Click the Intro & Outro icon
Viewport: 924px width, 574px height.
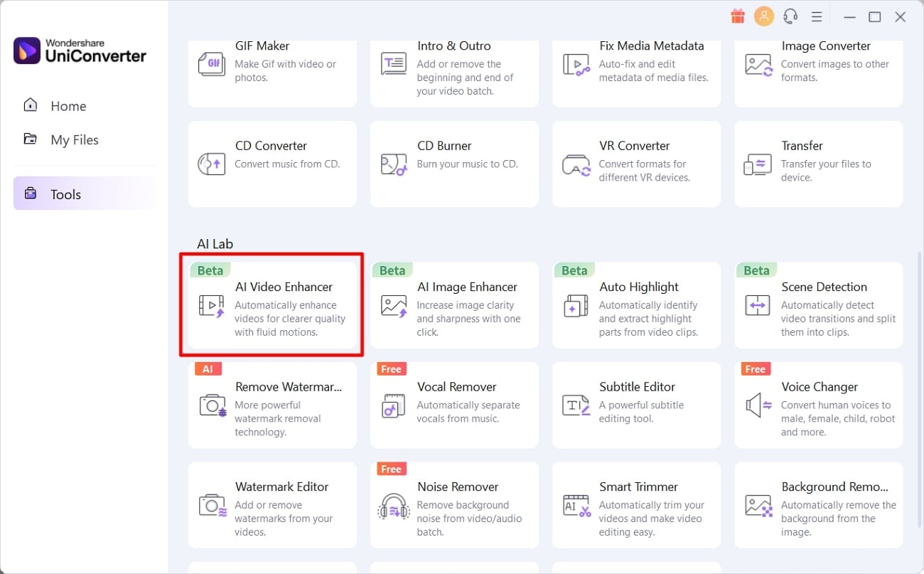click(x=394, y=64)
